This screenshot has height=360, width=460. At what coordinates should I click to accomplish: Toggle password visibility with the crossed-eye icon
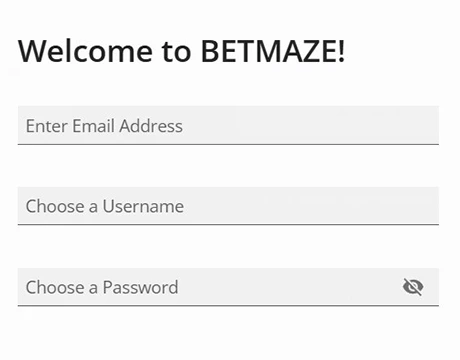[x=413, y=287]
